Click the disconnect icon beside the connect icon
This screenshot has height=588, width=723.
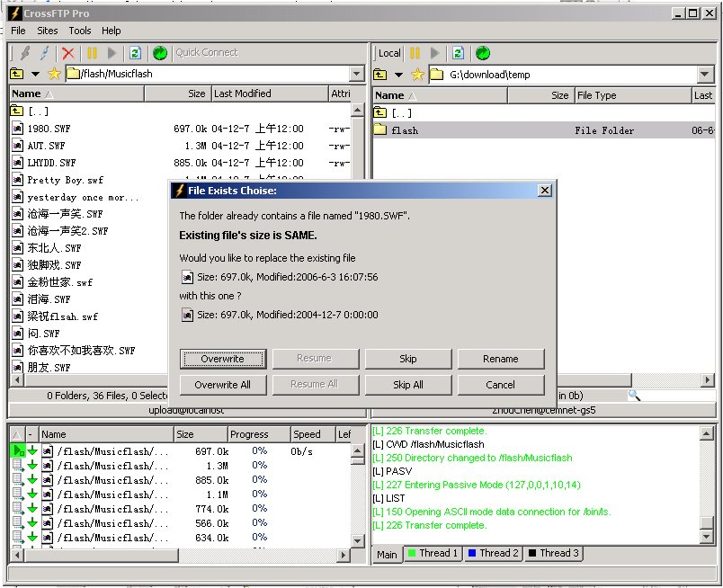[x=44, y=53]
